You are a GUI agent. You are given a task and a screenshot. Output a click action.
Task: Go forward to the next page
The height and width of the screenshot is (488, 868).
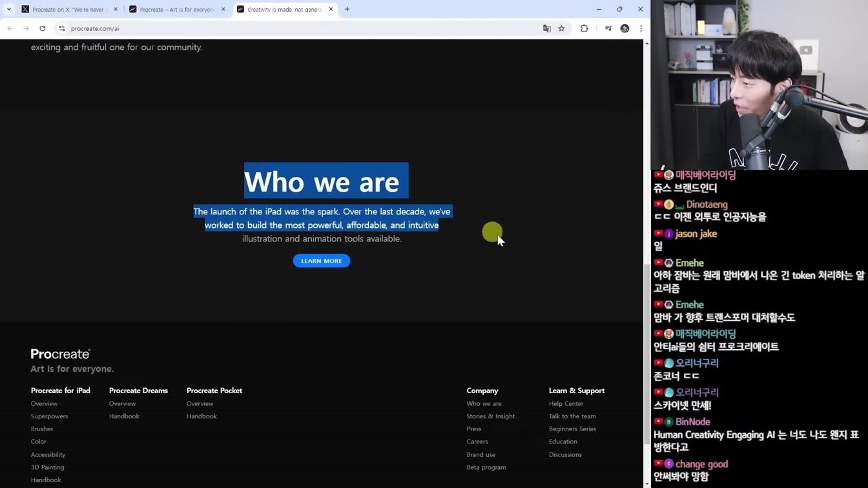(x=26, y=28)
